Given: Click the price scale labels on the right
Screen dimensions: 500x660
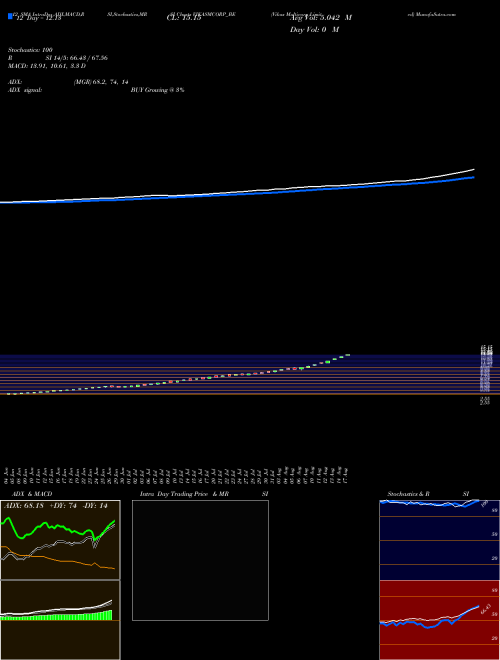Looking at the screenshot, I should point(485,375).
